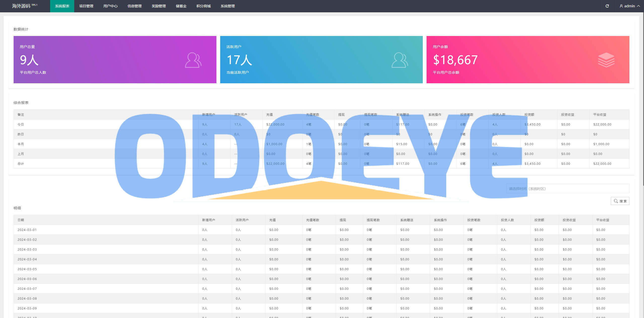
Task: Click the 总计 row label
Action: coord(21,164)
